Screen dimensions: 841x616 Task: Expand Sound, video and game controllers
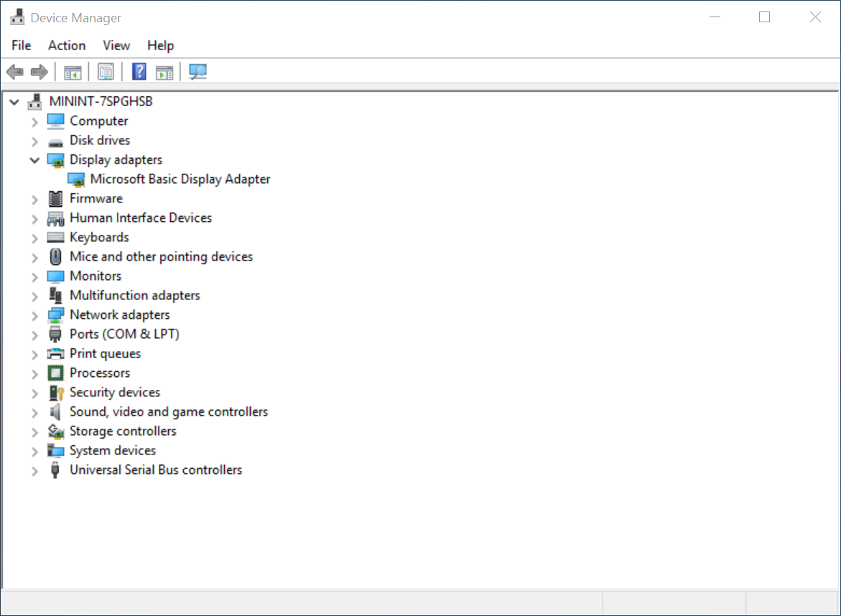pyautogui.click(x=35, y=413)
